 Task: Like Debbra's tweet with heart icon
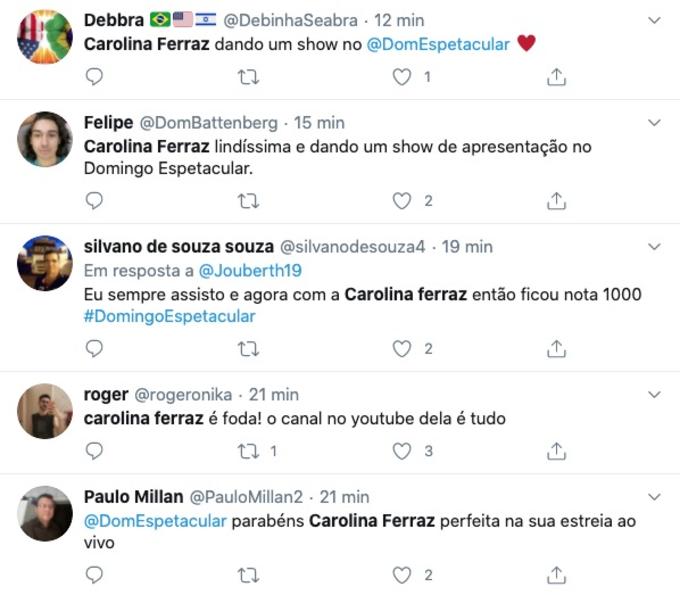click(x=402, y=76)
